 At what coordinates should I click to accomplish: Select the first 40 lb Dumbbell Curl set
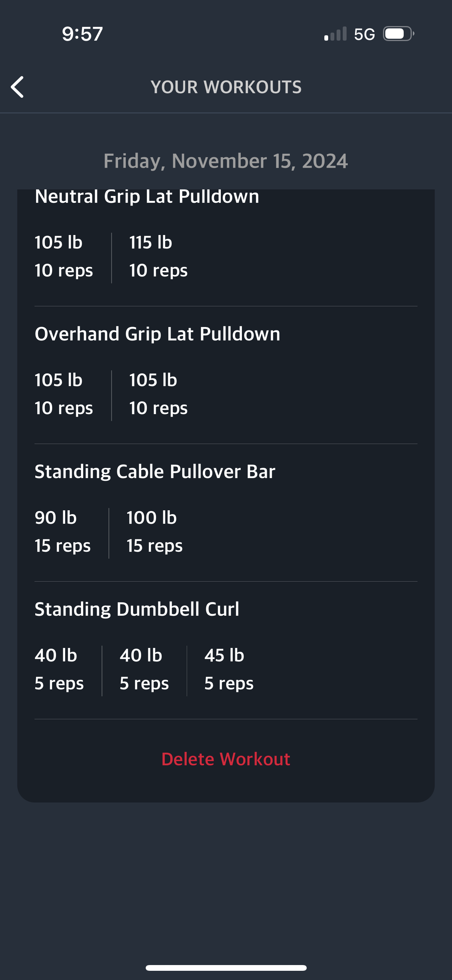pos(59,669)
